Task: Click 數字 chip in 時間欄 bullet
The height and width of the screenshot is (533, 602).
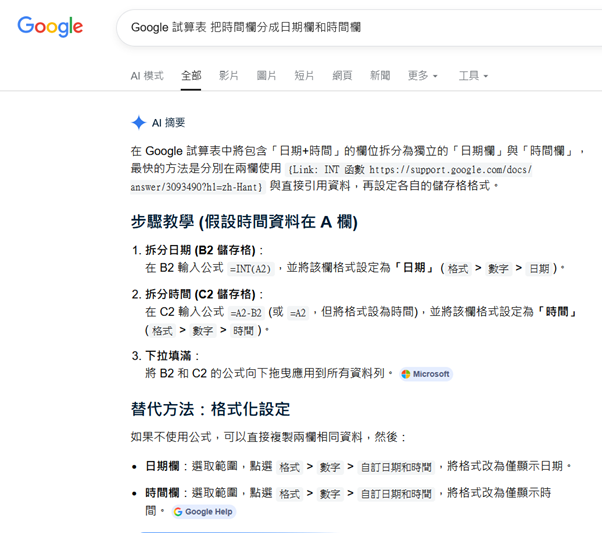Action: click(x=330, y=494)
